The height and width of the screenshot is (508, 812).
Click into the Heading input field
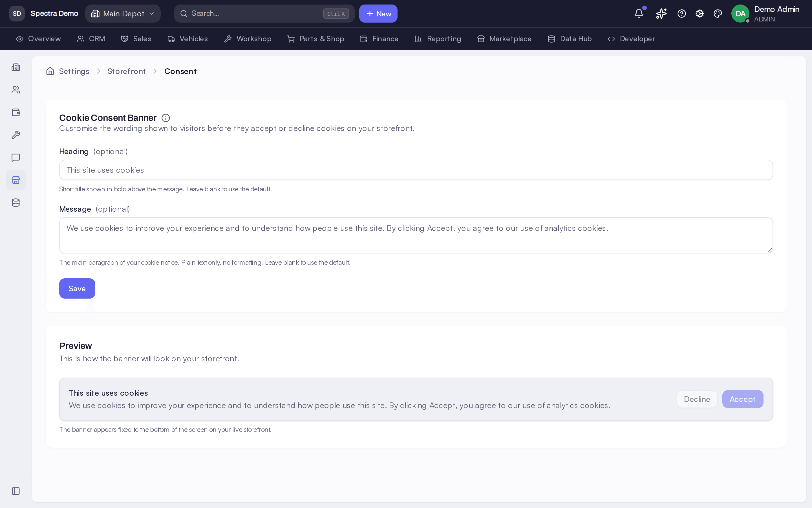(416, 170)
